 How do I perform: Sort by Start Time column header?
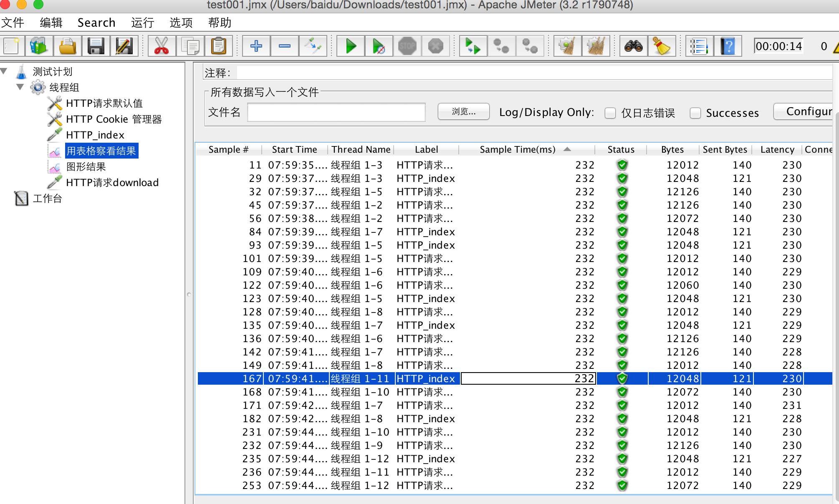point(294,149)
